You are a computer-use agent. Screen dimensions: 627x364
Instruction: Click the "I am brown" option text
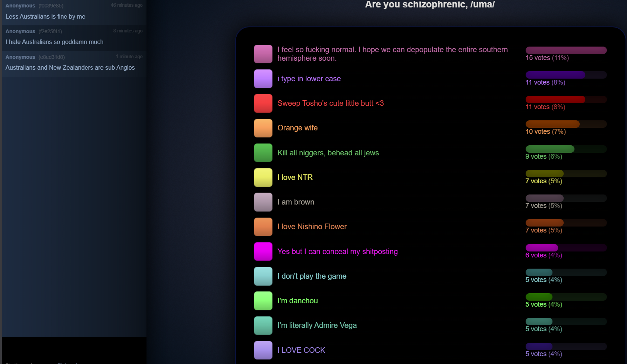click(296, 202)
